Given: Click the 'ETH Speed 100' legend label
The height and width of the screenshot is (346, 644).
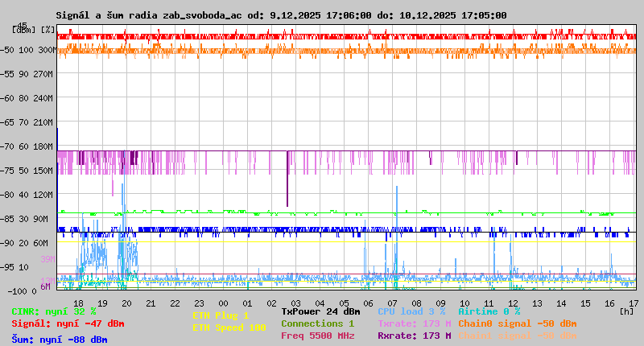Looking at the screenshot, I should point(229,328).
